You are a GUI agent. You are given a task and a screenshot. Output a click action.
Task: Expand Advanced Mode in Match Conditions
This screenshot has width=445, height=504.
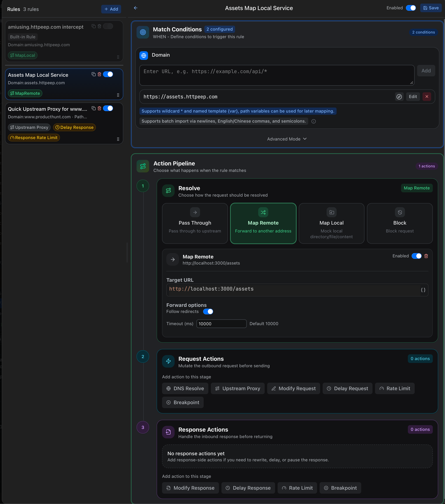[287, 139]
